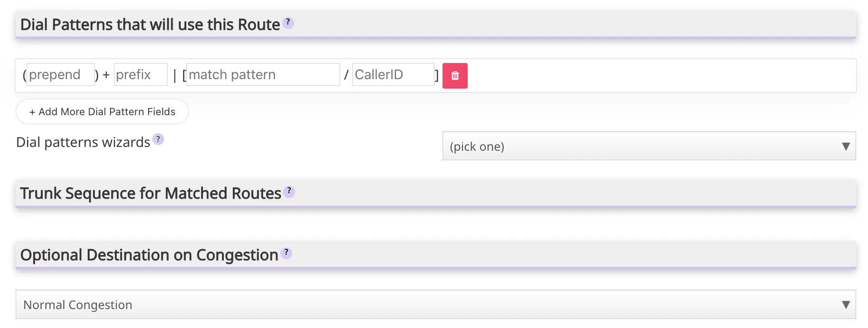Click inside the CallerID field
Screen dimensions: 868x328
pyautogui.click(x=393, y=74)
